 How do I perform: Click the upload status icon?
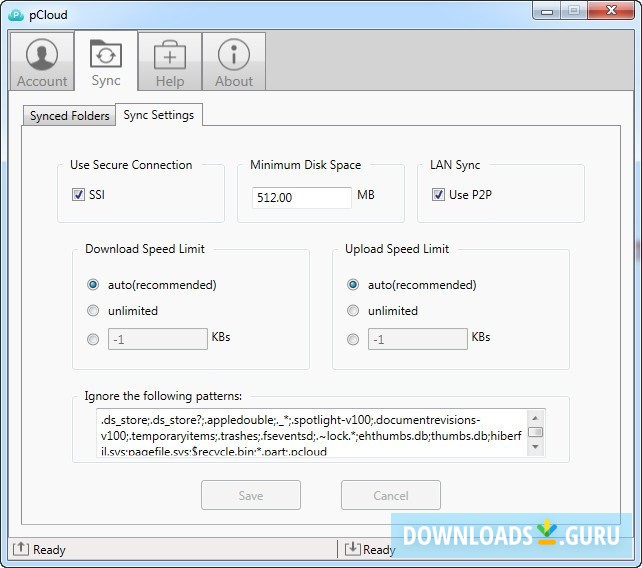[20, 549]
